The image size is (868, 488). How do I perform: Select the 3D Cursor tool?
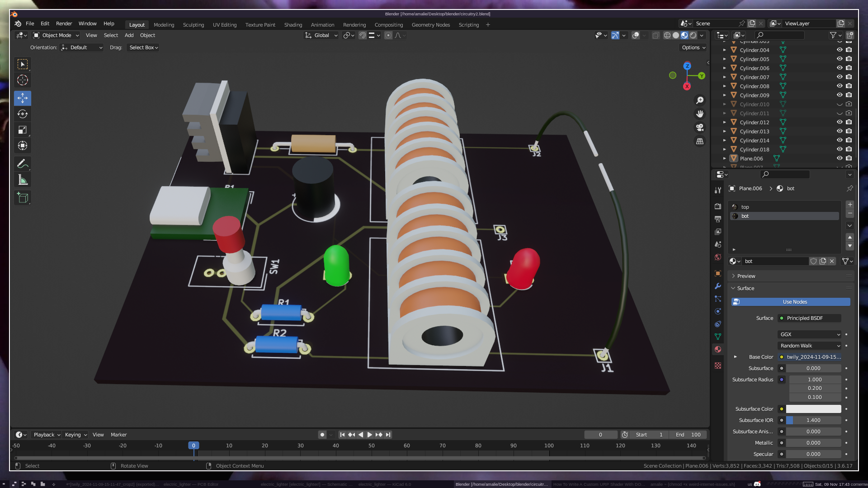pyautogui.click(x=23, y=80)
